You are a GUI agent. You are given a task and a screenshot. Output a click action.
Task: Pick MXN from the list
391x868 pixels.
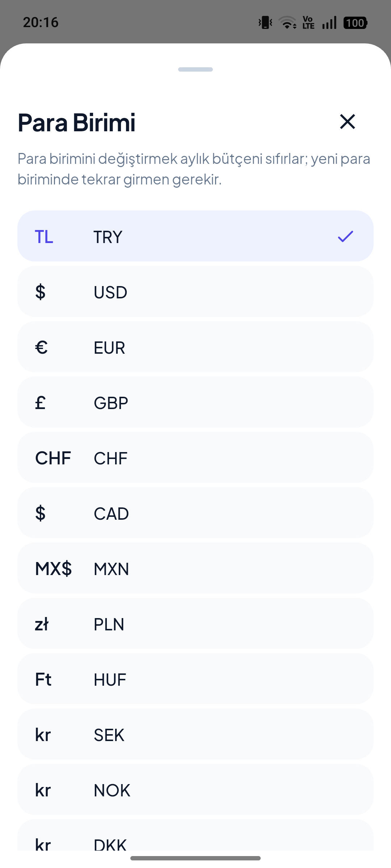tap(195, 568)
